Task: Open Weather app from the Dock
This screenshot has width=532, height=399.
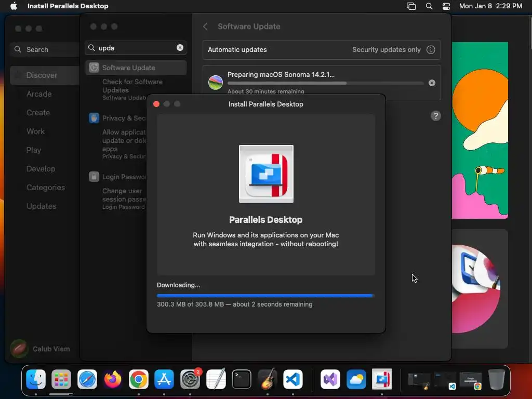Action: point(356,379)
